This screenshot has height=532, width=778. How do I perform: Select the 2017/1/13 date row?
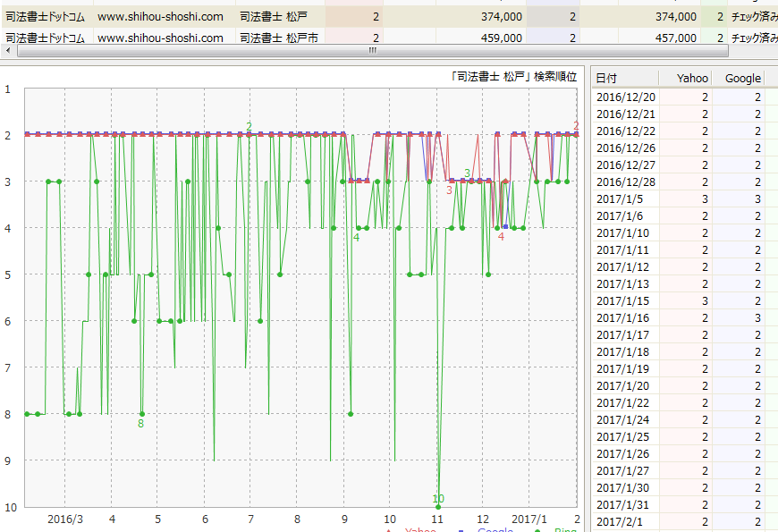[685, 283]
